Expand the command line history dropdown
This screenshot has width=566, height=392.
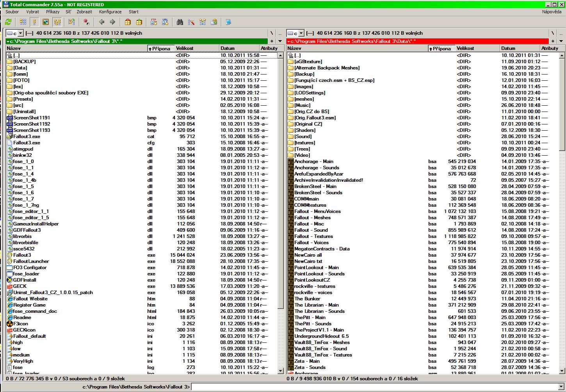(561, 387)
